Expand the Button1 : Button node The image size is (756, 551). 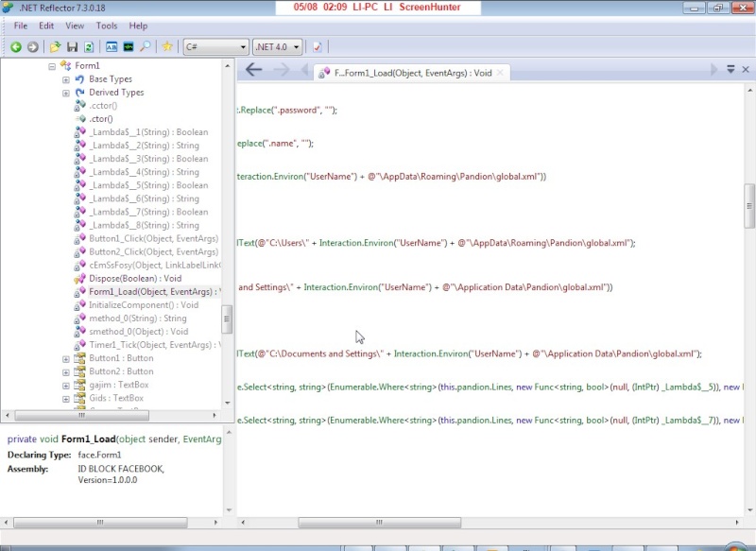[66, 359]
